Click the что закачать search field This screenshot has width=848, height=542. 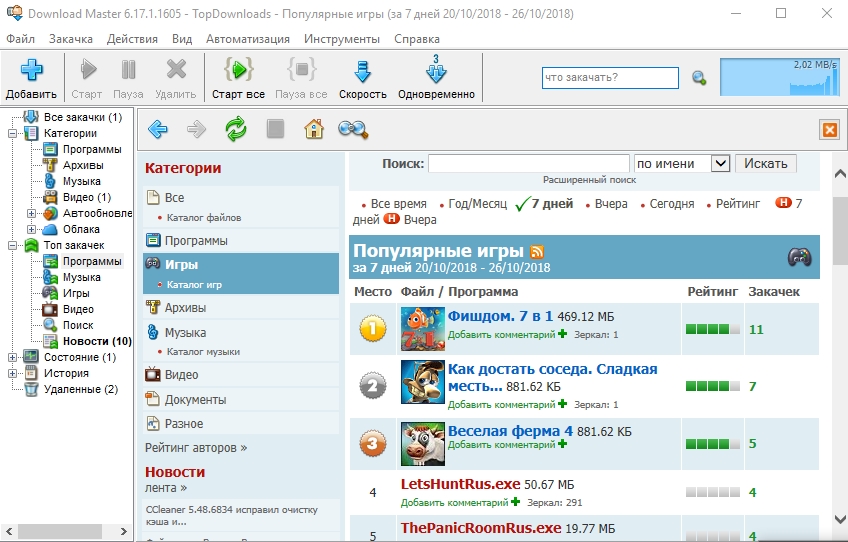pos(610,77)
